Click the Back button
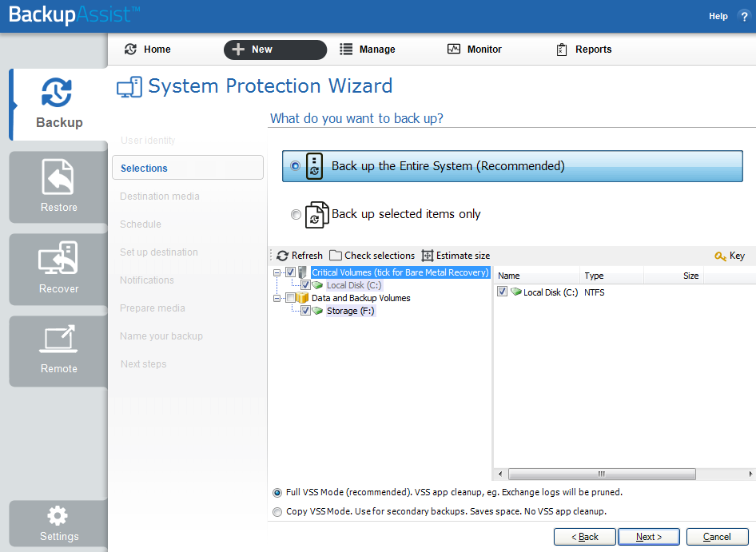Viewport: 756px width, 552px height. point(585,537)
